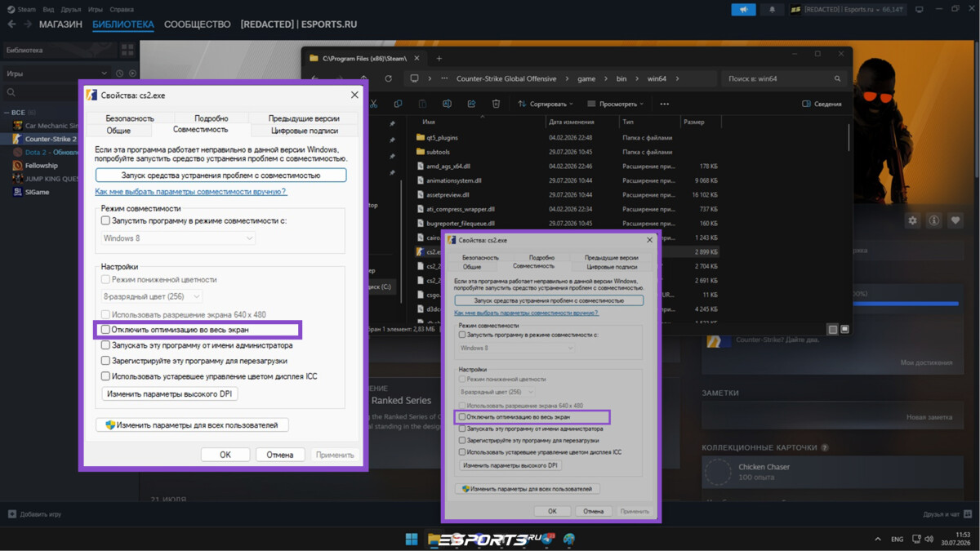Open Counter-Strike 2 game settings gear
This screenshot has height=551, width=980.
(913, 220)
